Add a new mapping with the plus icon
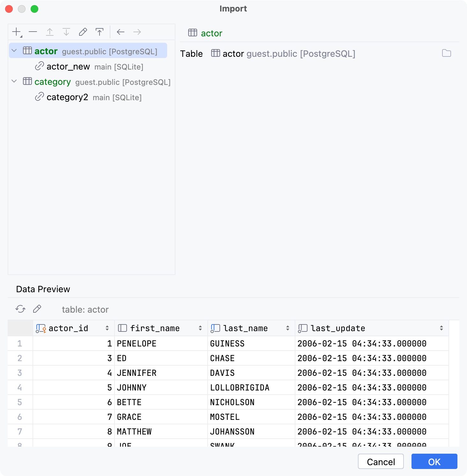The height and width of the screenshot is (476, 467). (16, 32)
